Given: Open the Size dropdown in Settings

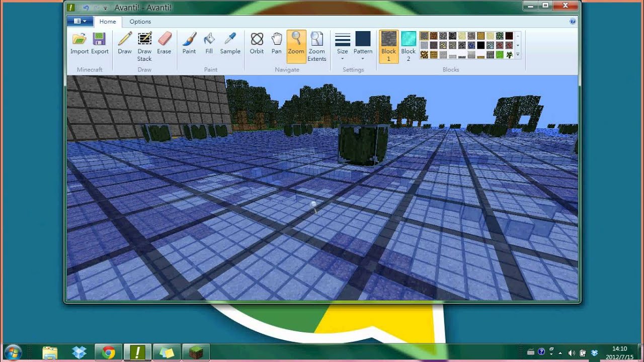Looking at the screenshot, I should pos(343,46).
